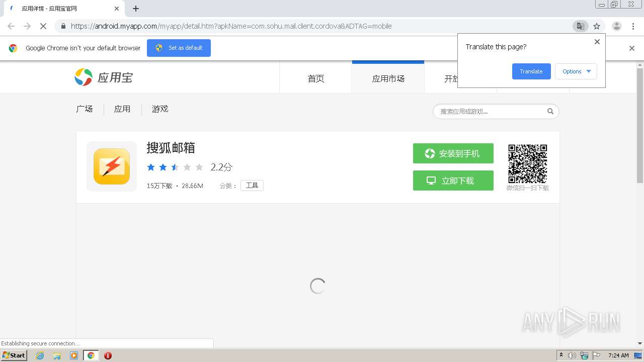
Task: Click the page vertical scrollbar
Action: [x=640, y=125]
